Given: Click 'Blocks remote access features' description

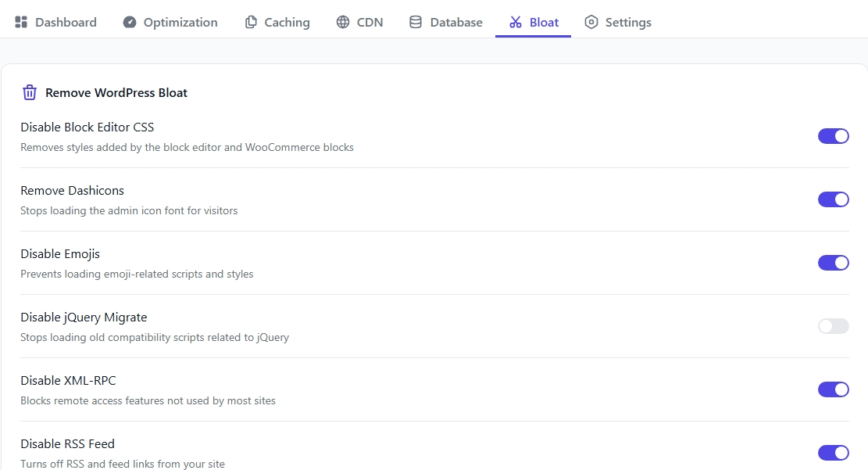Looking at the screenshot, I should [x=148, y=400].
